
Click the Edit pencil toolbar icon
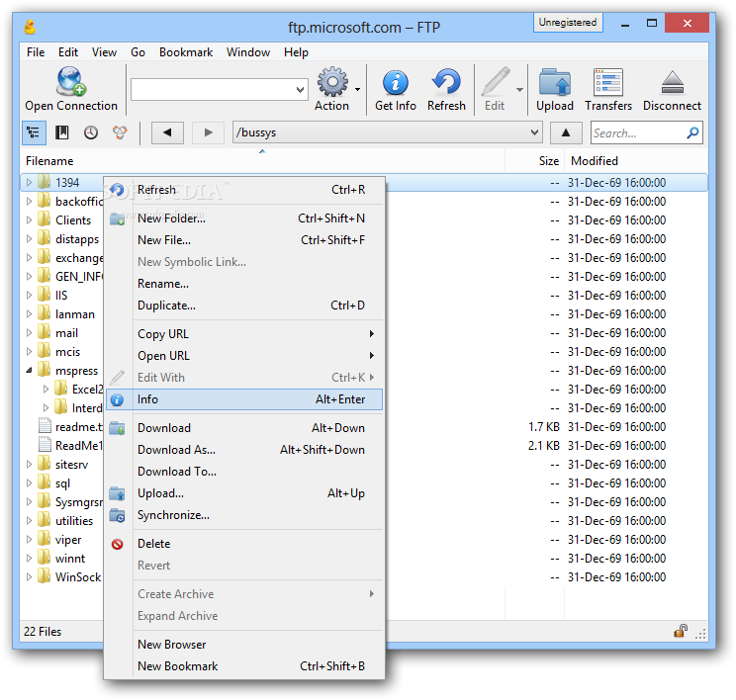tap(496, 82)
